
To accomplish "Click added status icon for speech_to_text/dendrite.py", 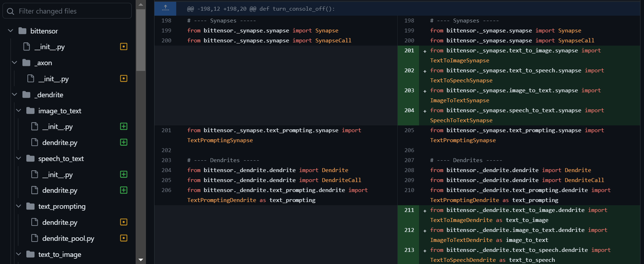I will (124, 190).
